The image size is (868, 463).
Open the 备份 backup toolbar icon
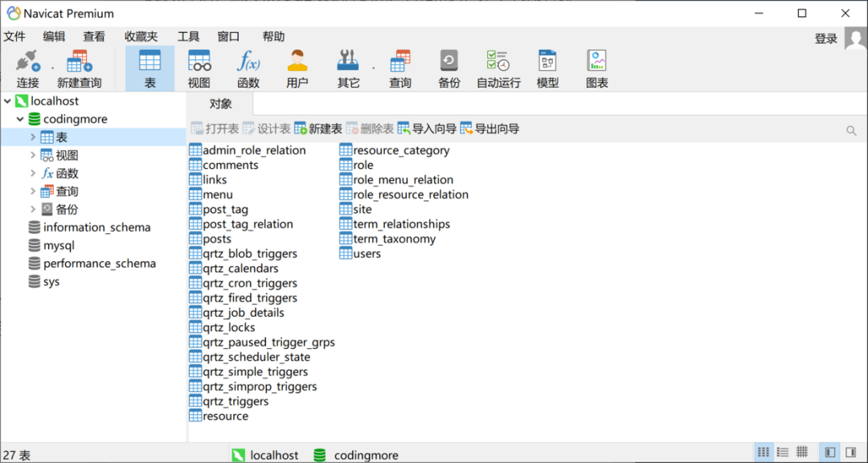click(449, 68)
